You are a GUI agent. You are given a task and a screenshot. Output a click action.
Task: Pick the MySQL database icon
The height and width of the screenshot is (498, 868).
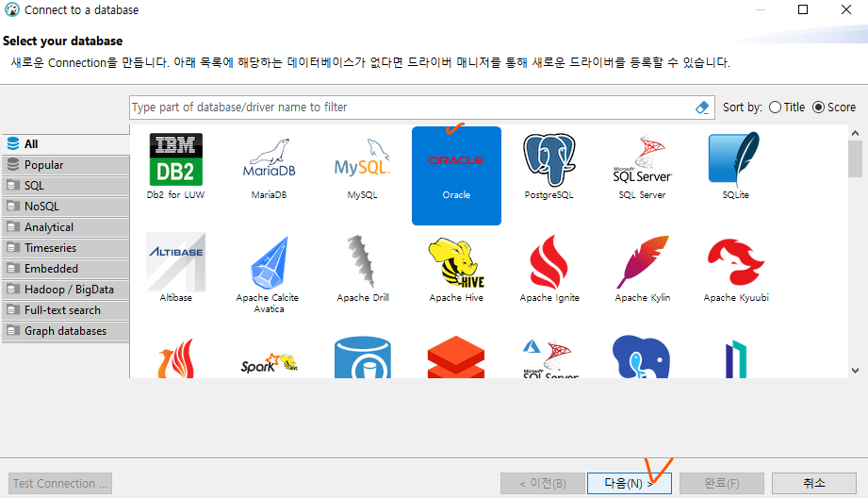362,158
